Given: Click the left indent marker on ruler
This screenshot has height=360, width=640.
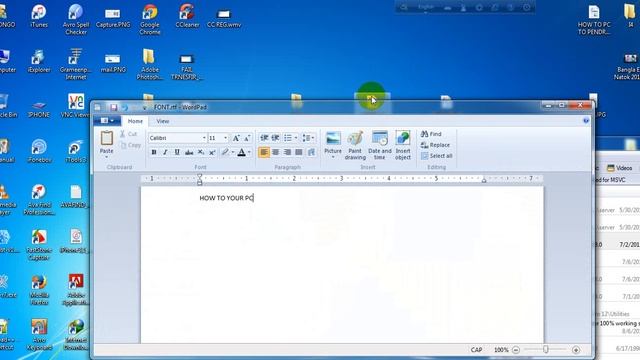Looking at the screenshot, I should (x=200, y=179).
